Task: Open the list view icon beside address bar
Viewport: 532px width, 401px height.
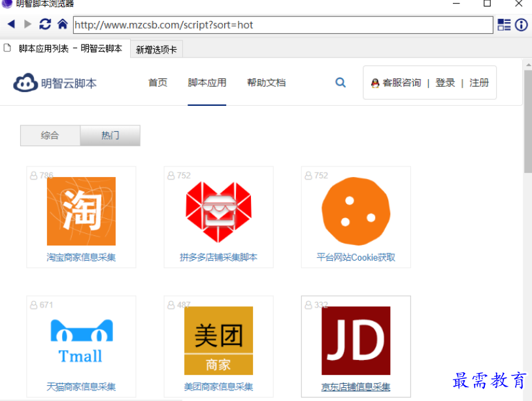Action: [504, 25]
